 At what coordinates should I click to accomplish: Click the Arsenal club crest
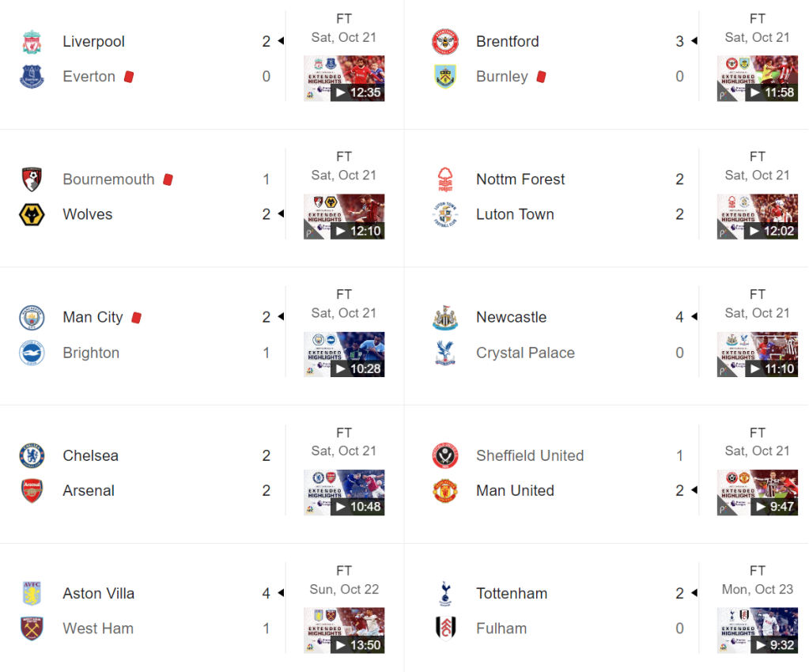click(x=32, y=491)
